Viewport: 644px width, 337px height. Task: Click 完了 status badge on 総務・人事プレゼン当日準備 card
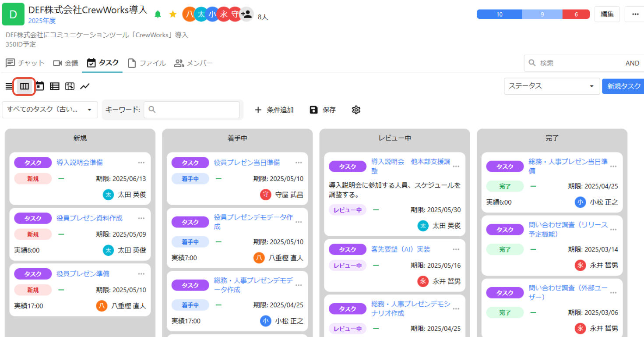pyautogui.click(x=505, y=186)
